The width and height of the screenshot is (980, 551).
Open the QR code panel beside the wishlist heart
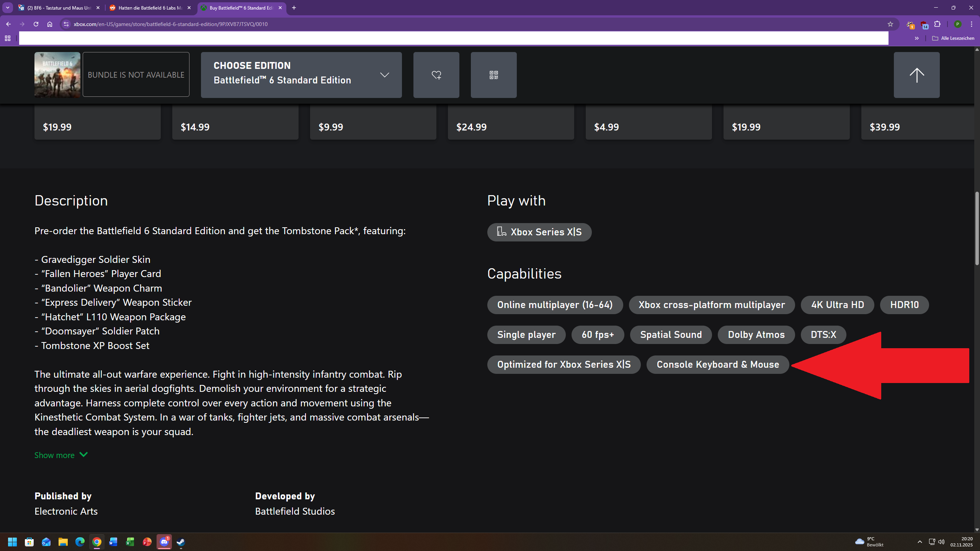point(493,75)
